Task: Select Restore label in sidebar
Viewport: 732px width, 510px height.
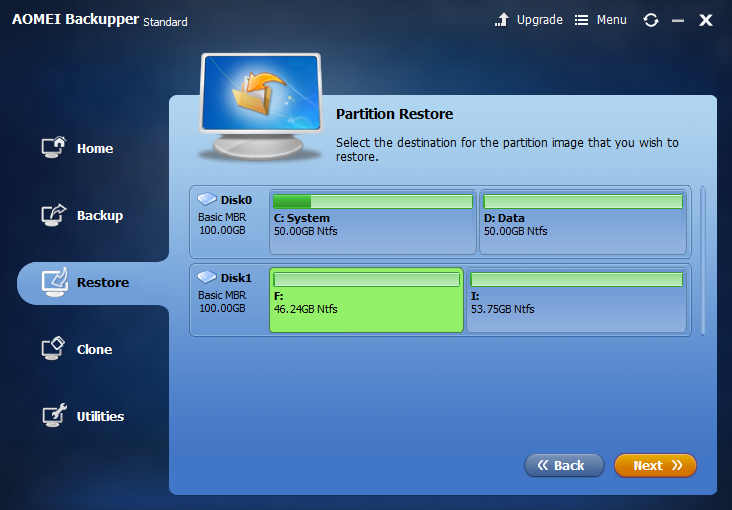Action: (103, 283)
